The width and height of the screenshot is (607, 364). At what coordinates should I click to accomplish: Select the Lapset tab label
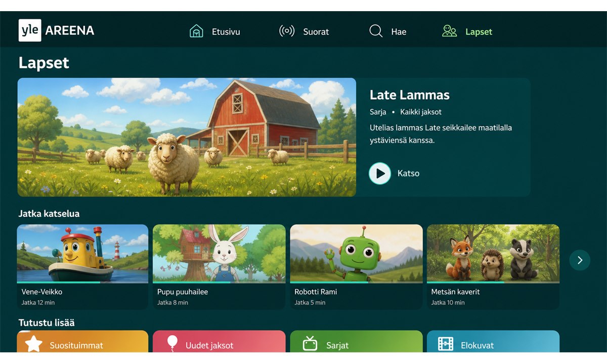coord(479,32)
